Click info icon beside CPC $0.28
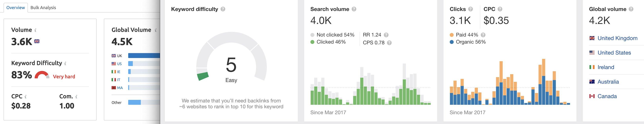This screenshot has width=644, height=124. tap(26, 97)
